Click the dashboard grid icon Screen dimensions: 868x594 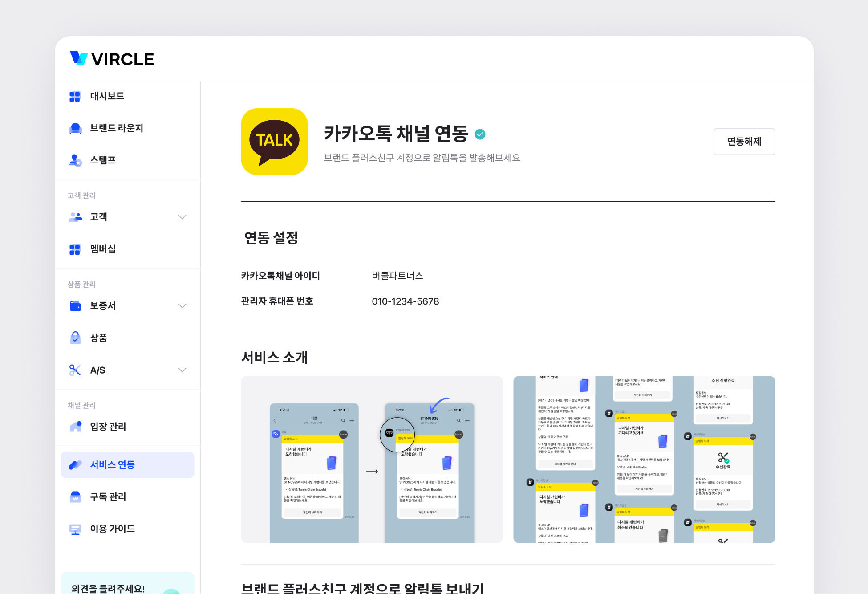point(75,96)
